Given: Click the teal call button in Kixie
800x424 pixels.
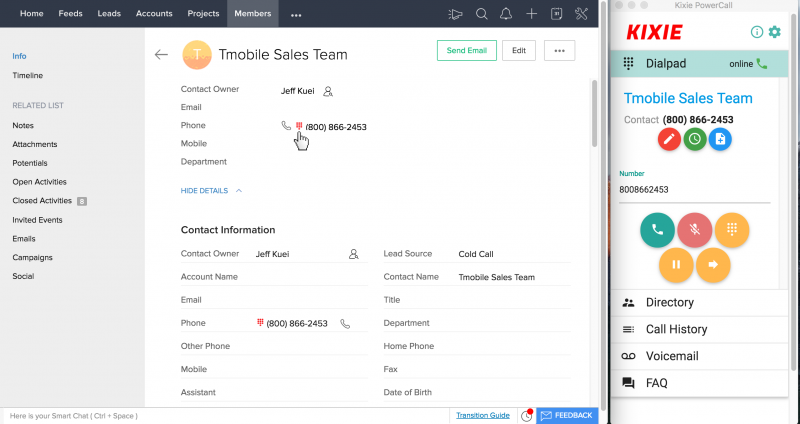Looking at the screenshot, I should pyautogui.click(x=658, y=230).
